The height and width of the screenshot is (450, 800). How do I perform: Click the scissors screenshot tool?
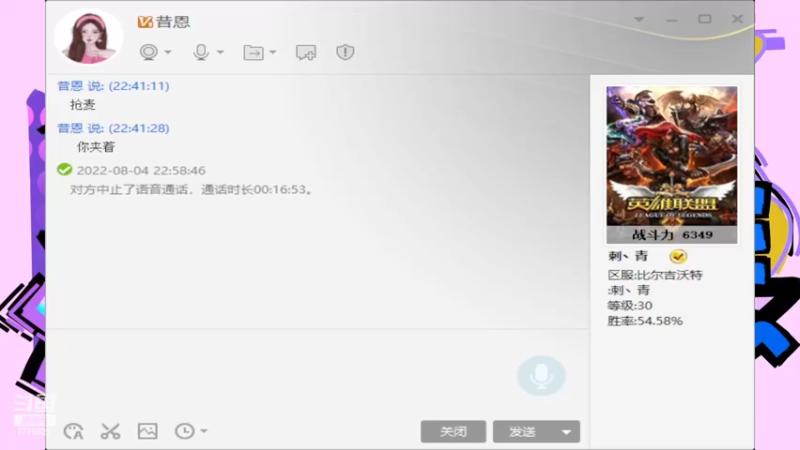pyautogui.click(x=110, y=431)
